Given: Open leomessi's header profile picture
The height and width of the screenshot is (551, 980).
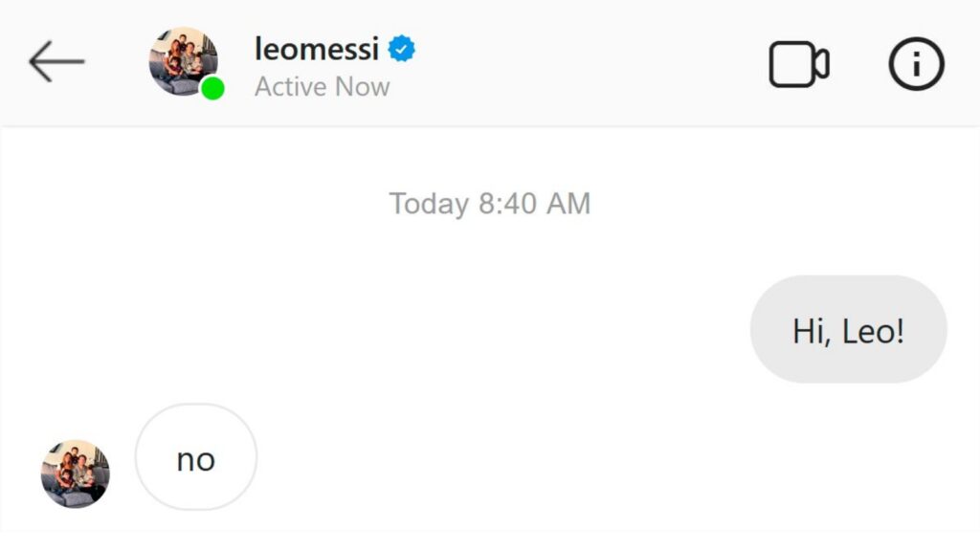Looking at the screenshot, I should point(183,61).
